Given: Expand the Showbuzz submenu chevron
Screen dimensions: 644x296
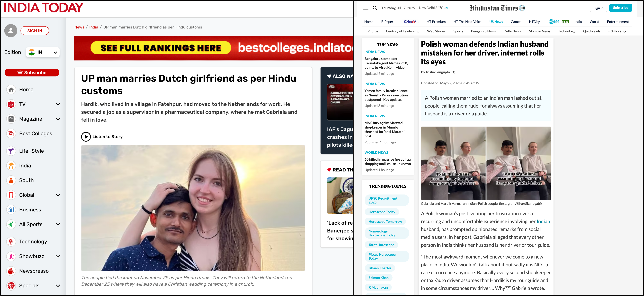Looking at the screenshot, I should [58, 256].
